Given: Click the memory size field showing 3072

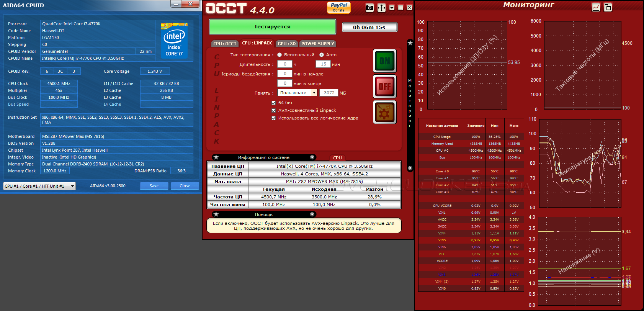Looking at the screenshot, I should [329, 93].
